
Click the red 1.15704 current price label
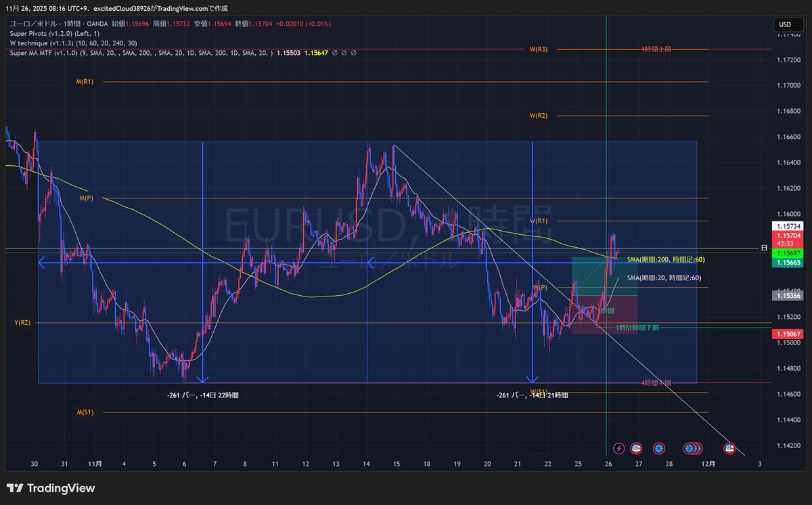[785, 236]
